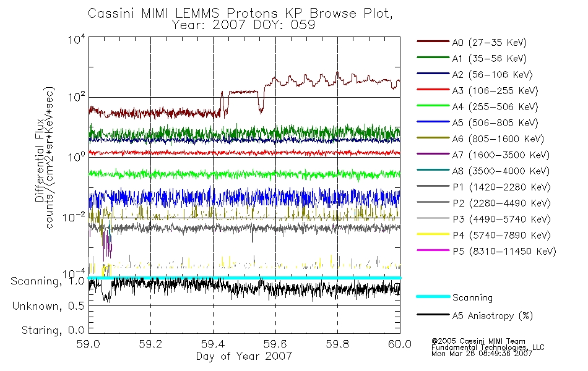Click the navy A2 legend line
Screen dimensions: 588x371
point(433,74)
